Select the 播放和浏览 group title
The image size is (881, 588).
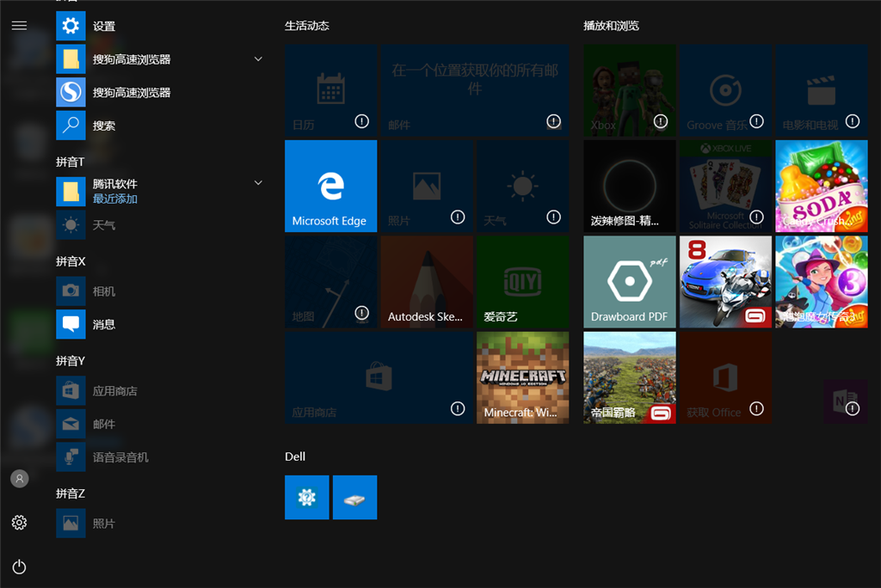(612, 26)
